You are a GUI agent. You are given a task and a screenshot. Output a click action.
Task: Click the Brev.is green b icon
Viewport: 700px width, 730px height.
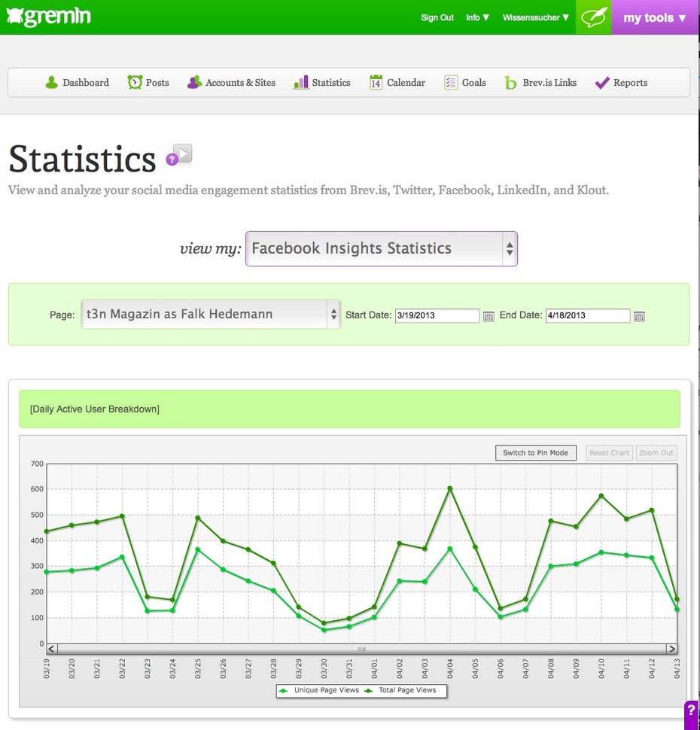pyautogui.click(x=510, y=83)
